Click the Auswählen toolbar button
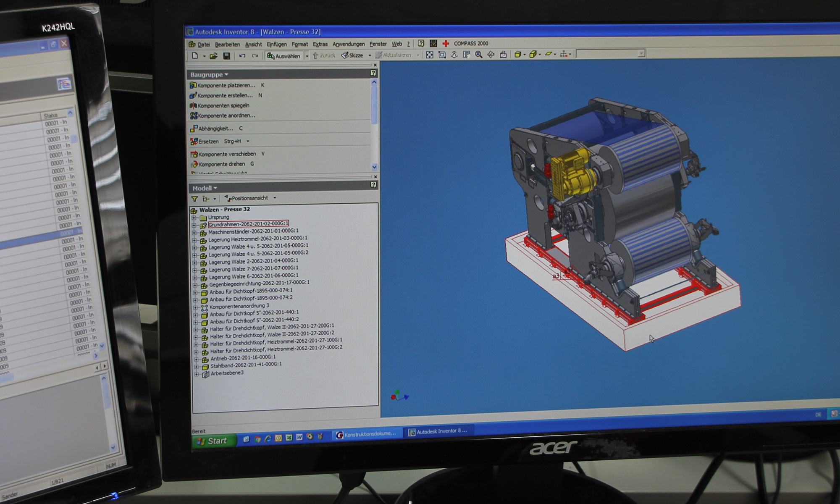Screen dimensions: 840x504 [x=284, y=56]
